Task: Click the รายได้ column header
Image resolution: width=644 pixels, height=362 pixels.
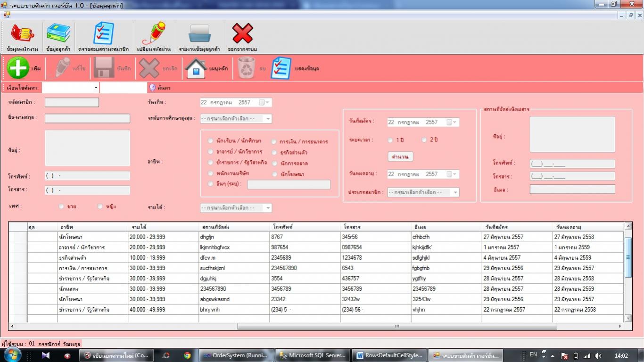Action: pos(163,227)
